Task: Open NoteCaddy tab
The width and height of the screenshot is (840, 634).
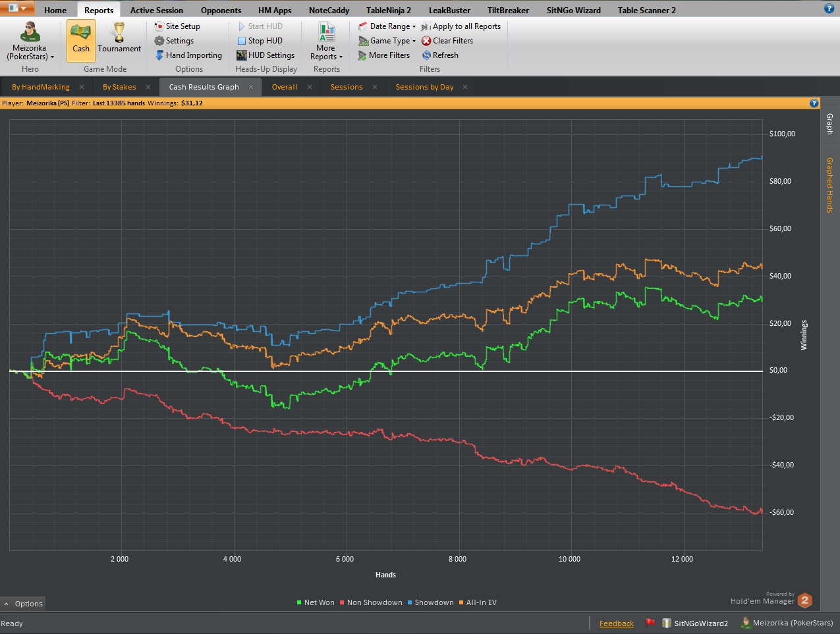Action: 329,10
